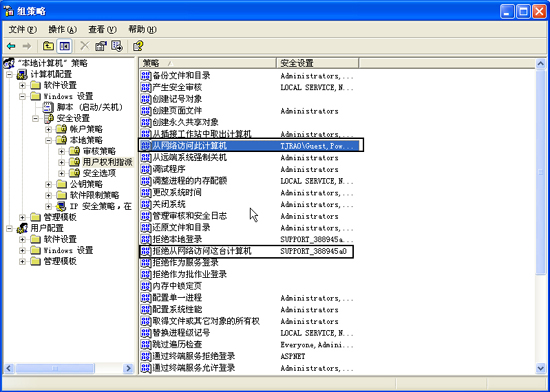Expand the 管理模板 node under 计算机配置
The width and height of the screenshot is (550, 392).
22,217
